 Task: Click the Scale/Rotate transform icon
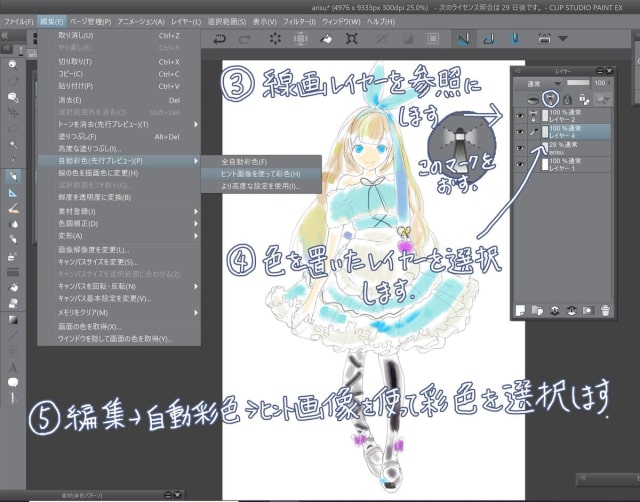(351, 39)
